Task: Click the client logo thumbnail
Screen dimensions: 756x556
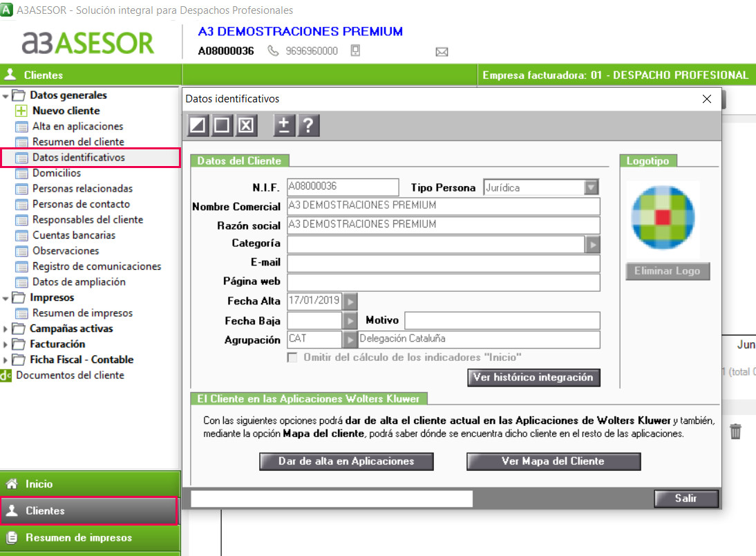Action: click(x=663, y=218)
